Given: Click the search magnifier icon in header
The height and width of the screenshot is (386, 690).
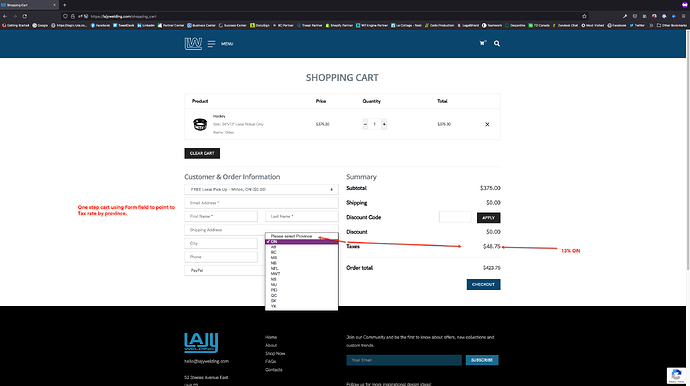Looking at the screenshot, I should point(497,44).
